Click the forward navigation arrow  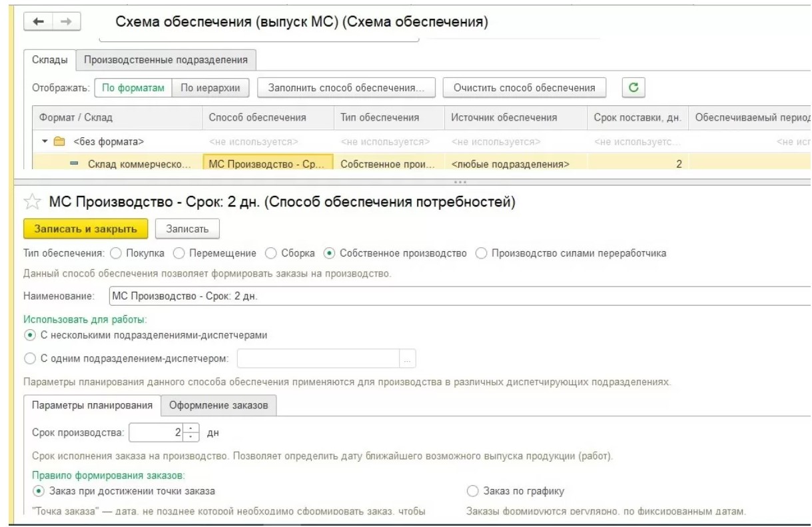pos(67,23)
